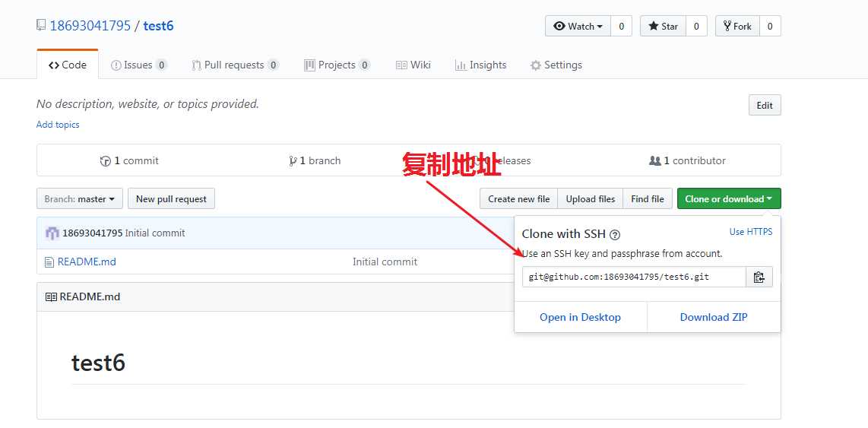Open the README.md file link
868x428 pixels.
coord(87,262)
